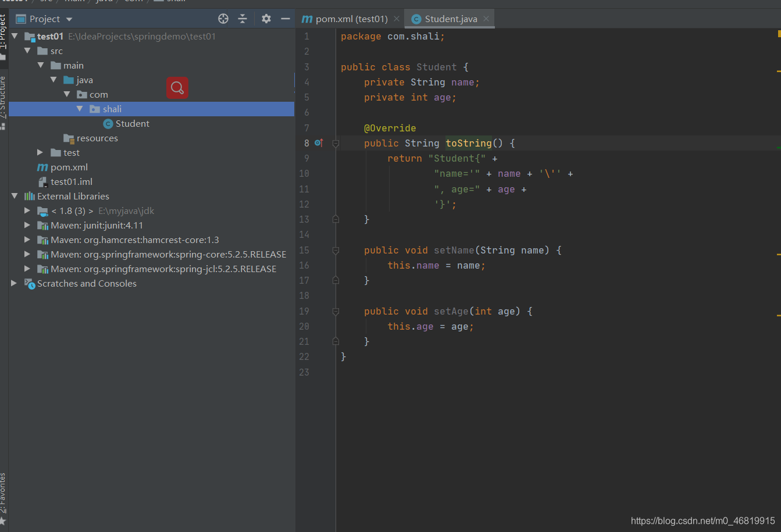The image size is (781, 532).
Task: Select the resources folder
Action: (97, 138)
